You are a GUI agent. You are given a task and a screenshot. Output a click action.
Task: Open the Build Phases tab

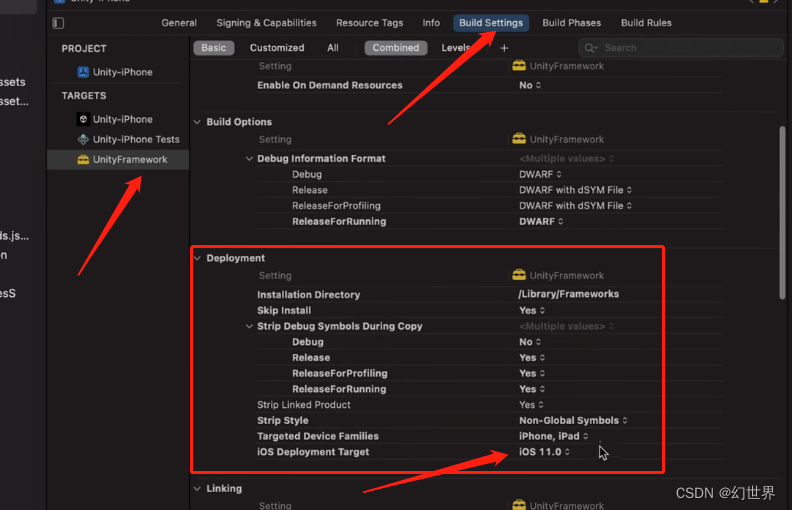point(571,23)
